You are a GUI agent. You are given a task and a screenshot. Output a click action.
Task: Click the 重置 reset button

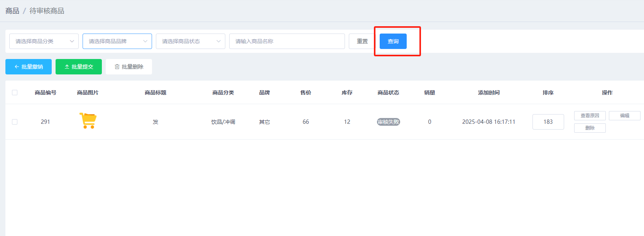(362, 41)
